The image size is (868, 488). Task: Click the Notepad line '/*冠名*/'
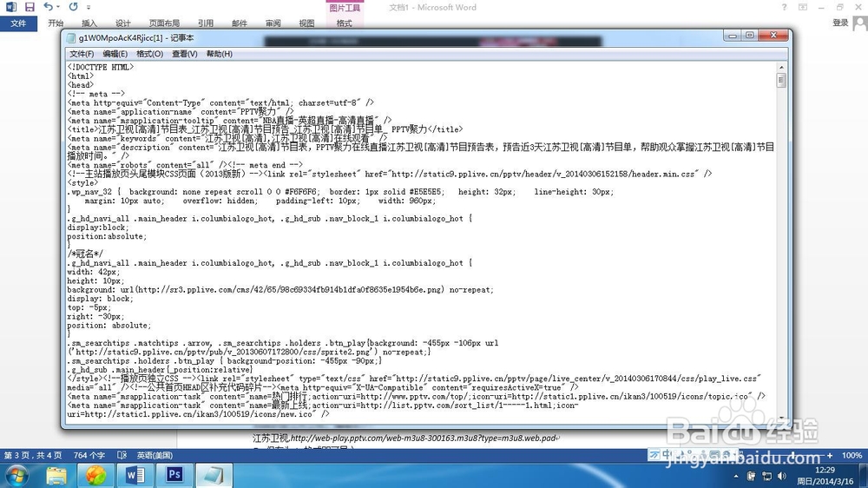click(85, 254)
